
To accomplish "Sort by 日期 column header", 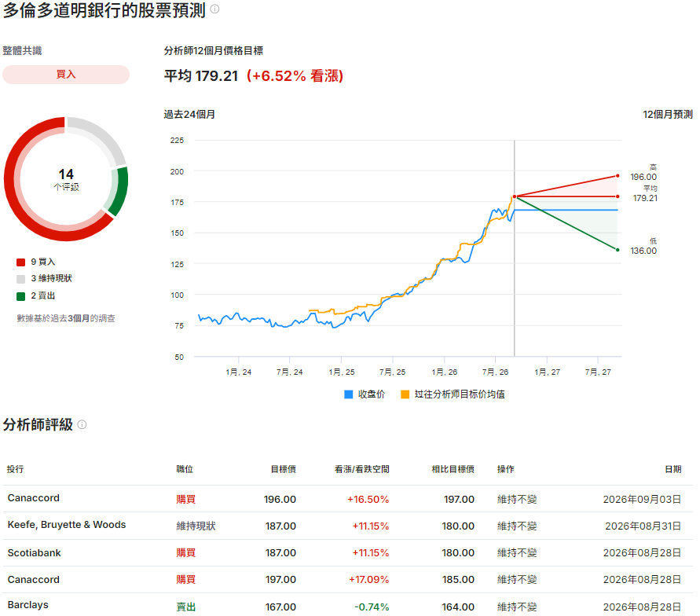I will point(673,469).
